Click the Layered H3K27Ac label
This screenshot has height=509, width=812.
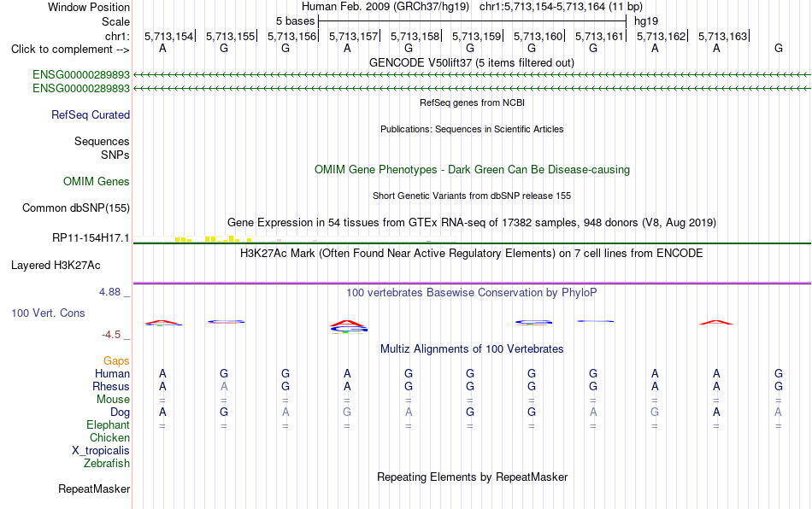(x=56, y=266)
